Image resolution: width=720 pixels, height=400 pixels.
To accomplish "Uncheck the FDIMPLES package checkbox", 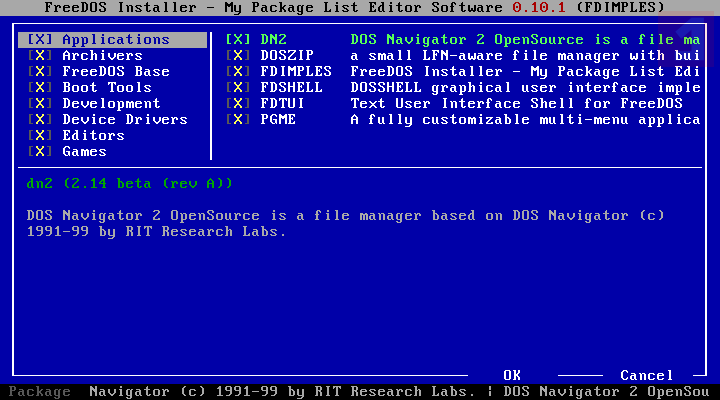I will coord(238,72).
